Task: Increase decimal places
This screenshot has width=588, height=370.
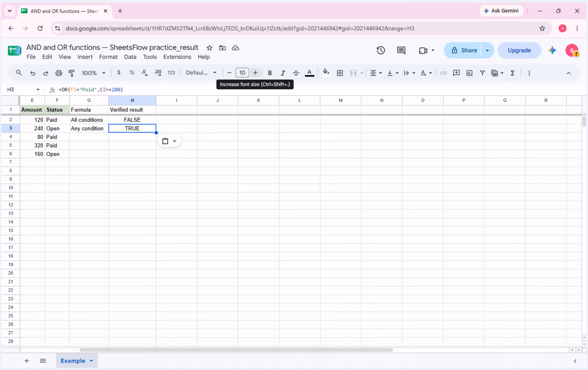Action: pos(158,73)
